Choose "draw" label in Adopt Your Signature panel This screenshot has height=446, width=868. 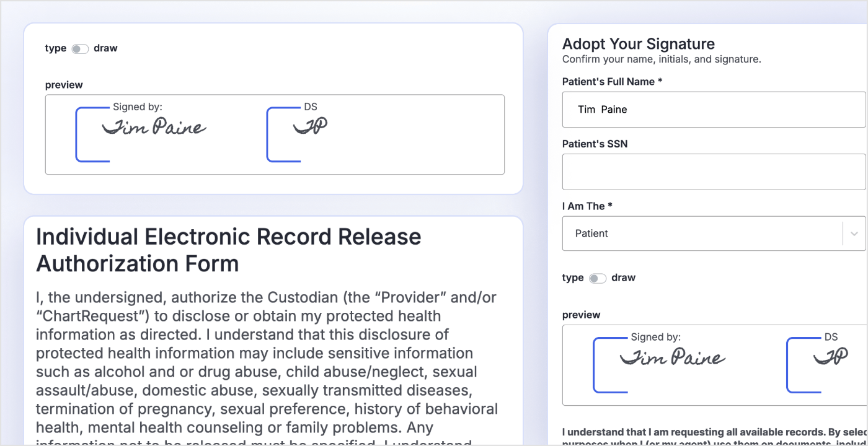coord(623,278)
